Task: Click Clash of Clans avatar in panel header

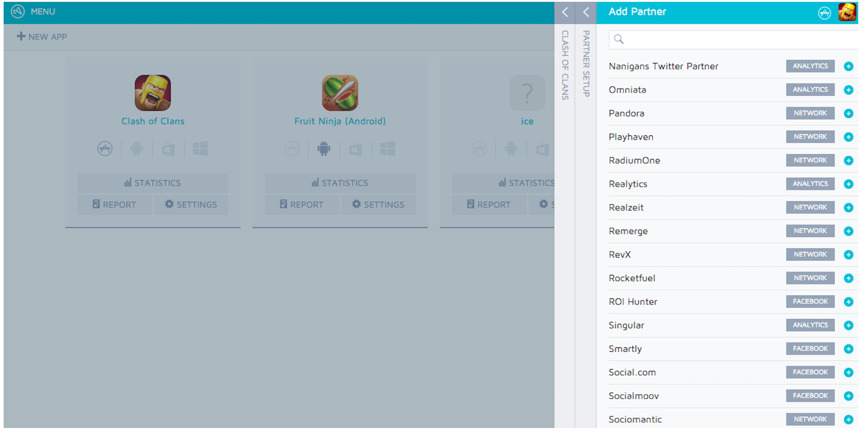Action: (847, 12)
